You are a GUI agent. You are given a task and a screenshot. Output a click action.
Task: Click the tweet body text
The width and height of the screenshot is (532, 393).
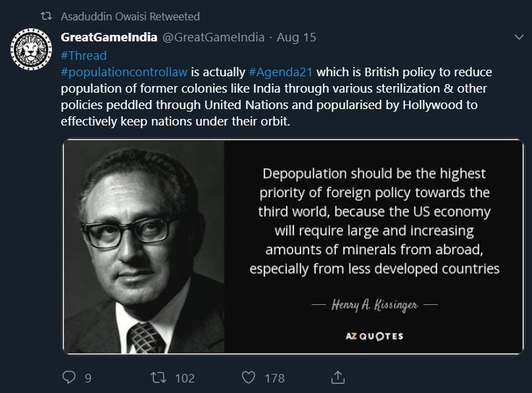click(276, 97)
